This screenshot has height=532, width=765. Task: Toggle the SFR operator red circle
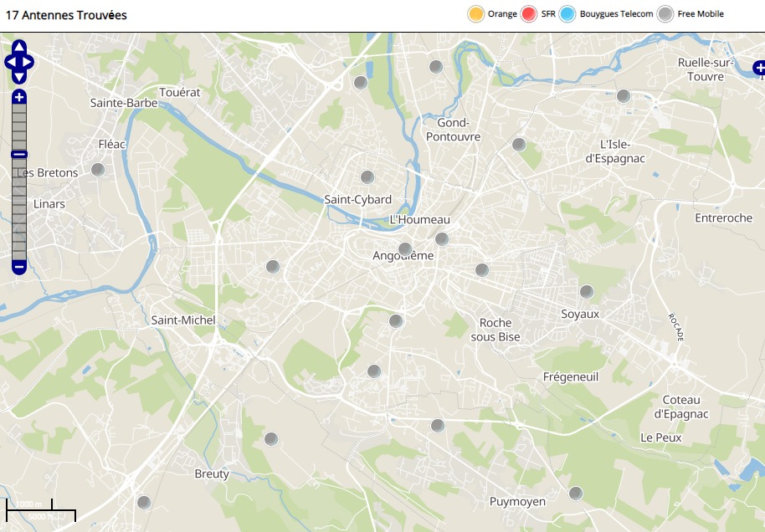tap(528, 13)
